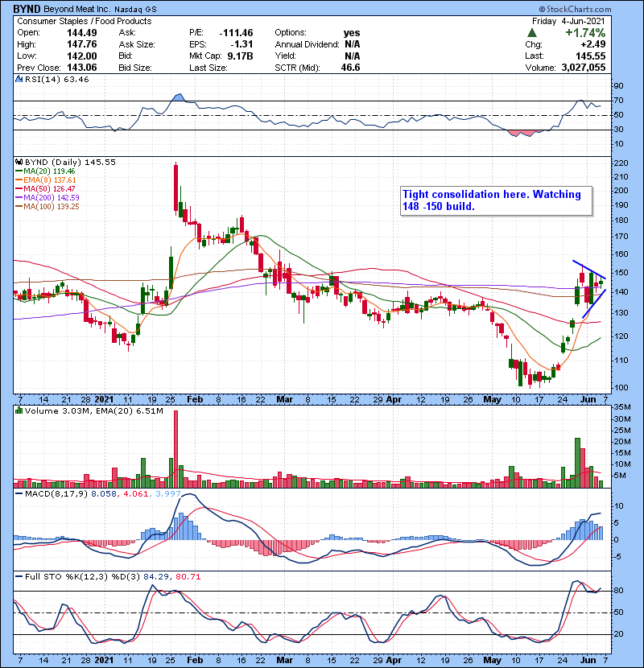Click the purple MA(200) legend line marker
Viewport: 644px width, 668px height.
pos(19,198)
